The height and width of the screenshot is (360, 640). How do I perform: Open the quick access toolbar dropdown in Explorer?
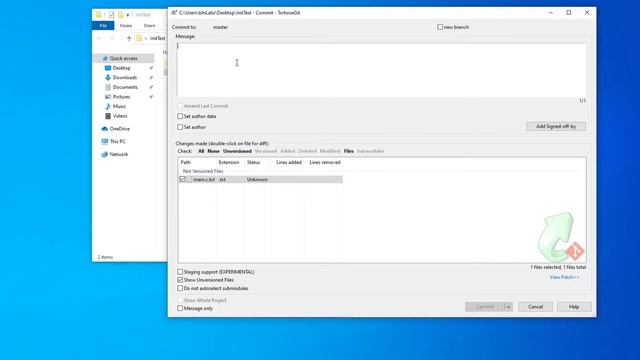pos(128,15)
